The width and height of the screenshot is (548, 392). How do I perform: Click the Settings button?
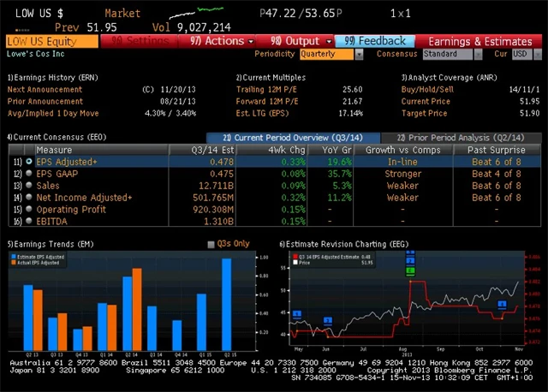[140, 40]
